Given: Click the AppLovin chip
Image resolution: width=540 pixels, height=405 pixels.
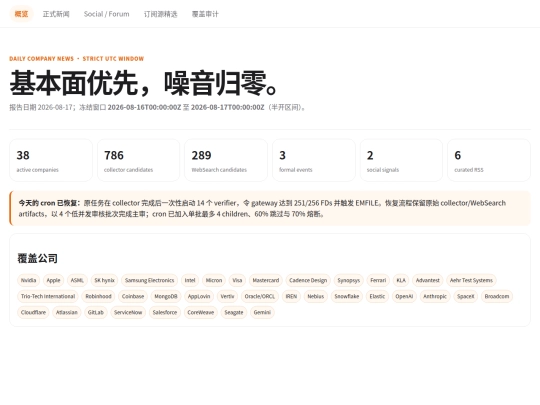Looking at the screenshot, I should pyautogui.click(x=199, y=296).
